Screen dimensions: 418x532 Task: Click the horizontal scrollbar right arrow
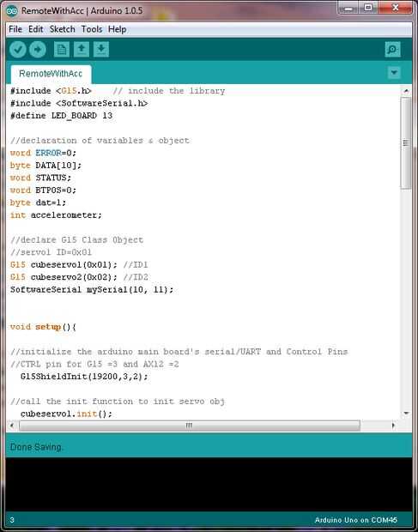point(394,425)
